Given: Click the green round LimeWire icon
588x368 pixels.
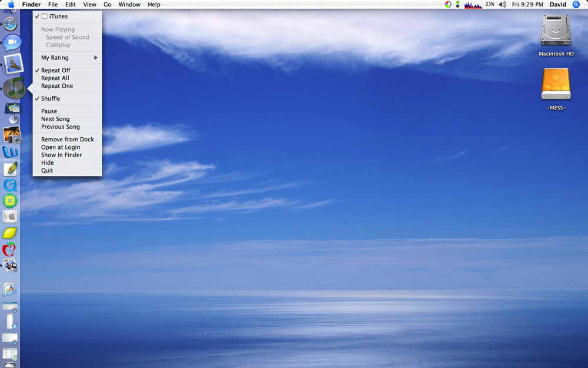Looking at the screenshot, I should (10, 201).
